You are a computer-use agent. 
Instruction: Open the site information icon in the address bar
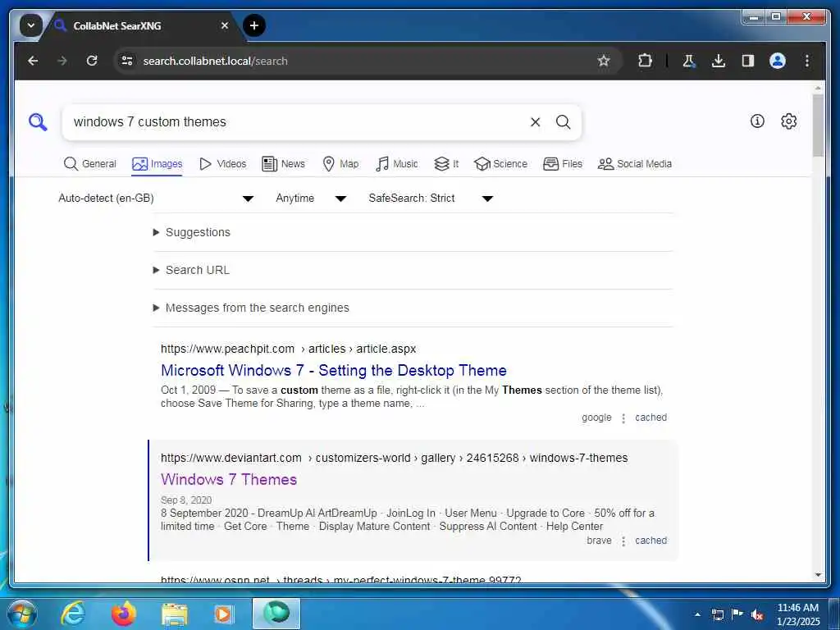click(x=127, y=61)
